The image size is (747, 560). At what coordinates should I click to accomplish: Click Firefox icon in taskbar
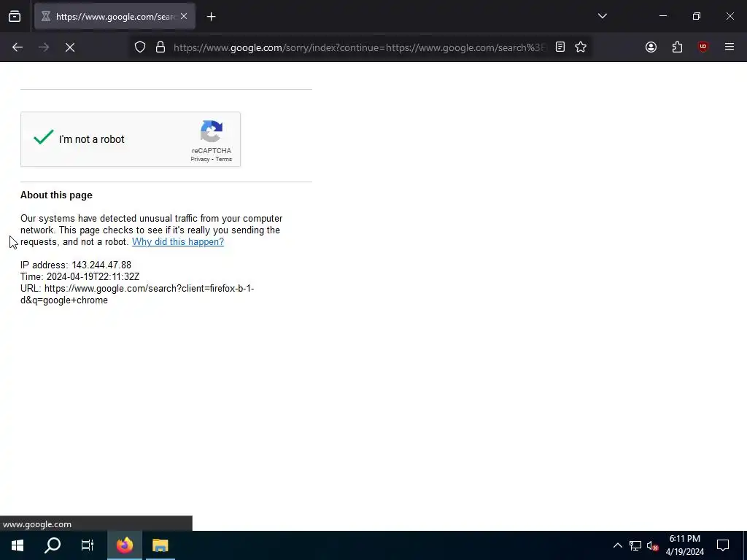coord(125,545)
